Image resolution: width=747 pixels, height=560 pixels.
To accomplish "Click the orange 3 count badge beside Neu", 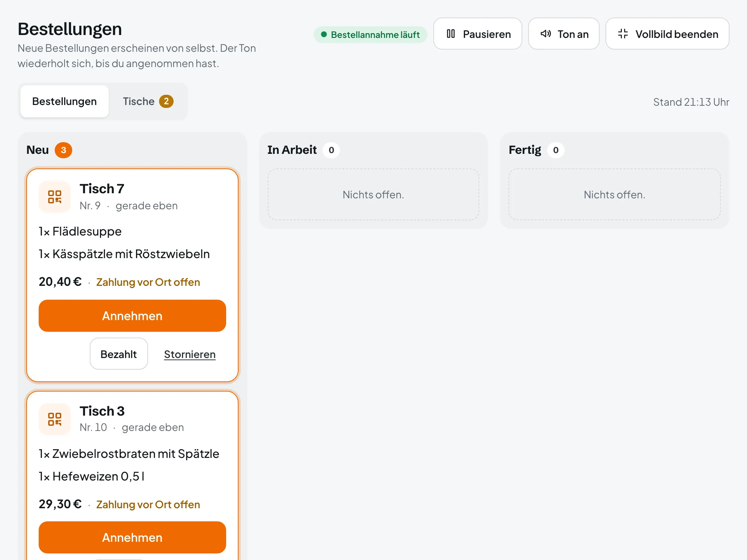I will click(63, 150).
